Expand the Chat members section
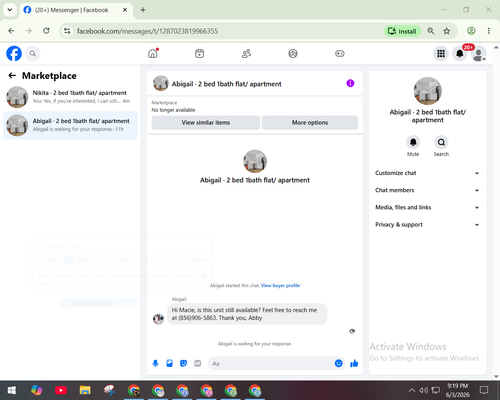This screenshot has width=500, height=400. 427,190
